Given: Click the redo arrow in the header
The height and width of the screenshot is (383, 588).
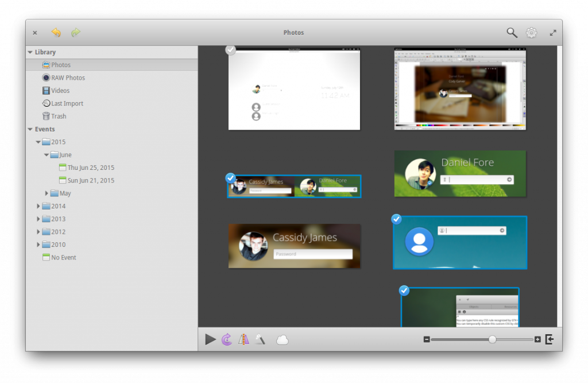Looking at the screenshot, I should [76, 33].
